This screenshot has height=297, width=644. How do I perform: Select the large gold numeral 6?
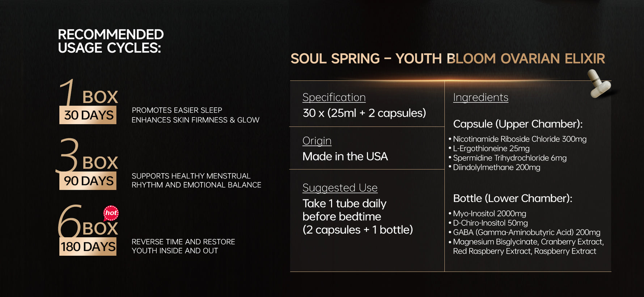pyautogui.click(x=69, y=221)
